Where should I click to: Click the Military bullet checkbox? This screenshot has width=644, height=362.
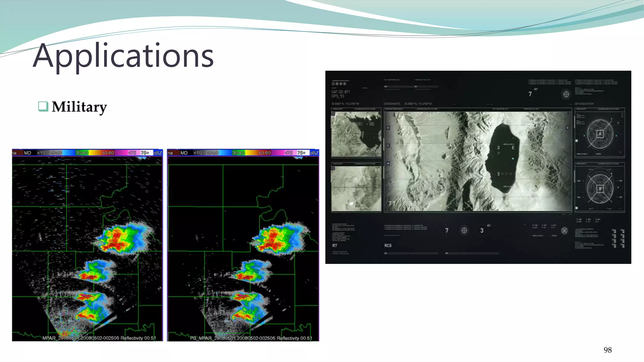tap(43, 106)
